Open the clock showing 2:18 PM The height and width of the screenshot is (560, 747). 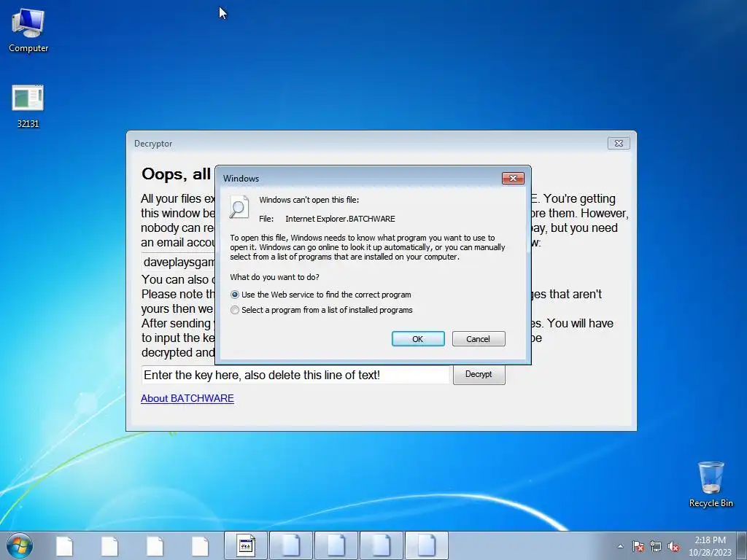[x=710, y=546]
